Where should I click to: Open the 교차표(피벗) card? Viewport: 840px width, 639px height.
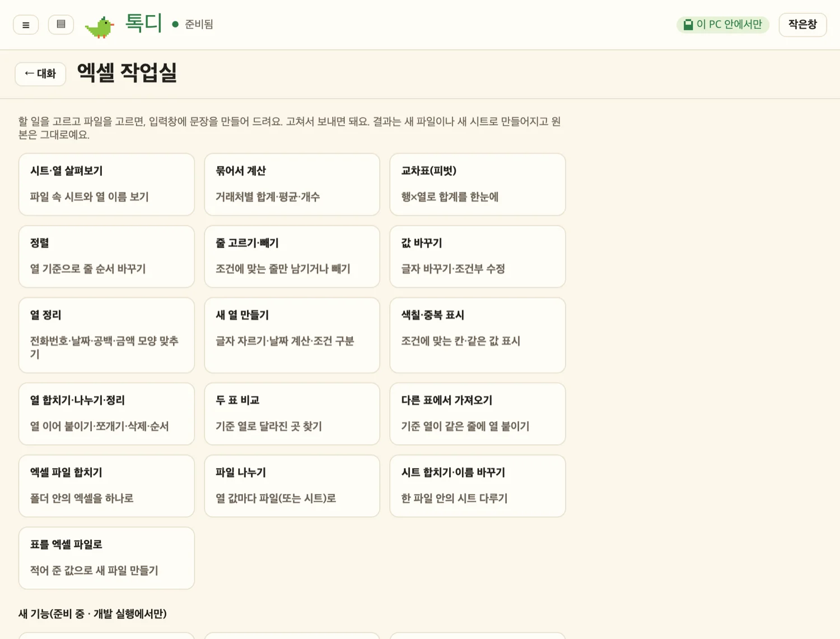(x=478, y=184)
